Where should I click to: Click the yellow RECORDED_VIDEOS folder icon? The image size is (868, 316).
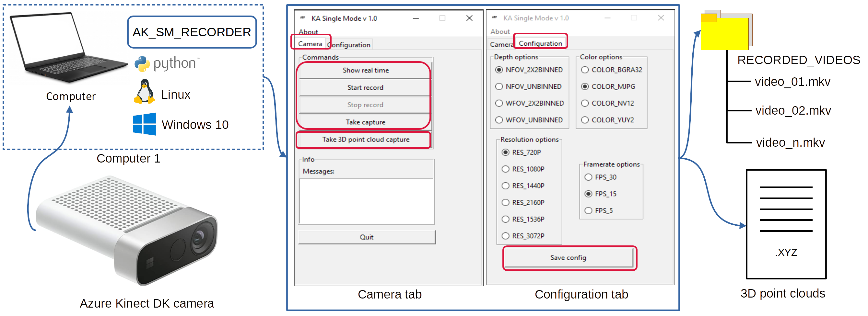point(726,30)
